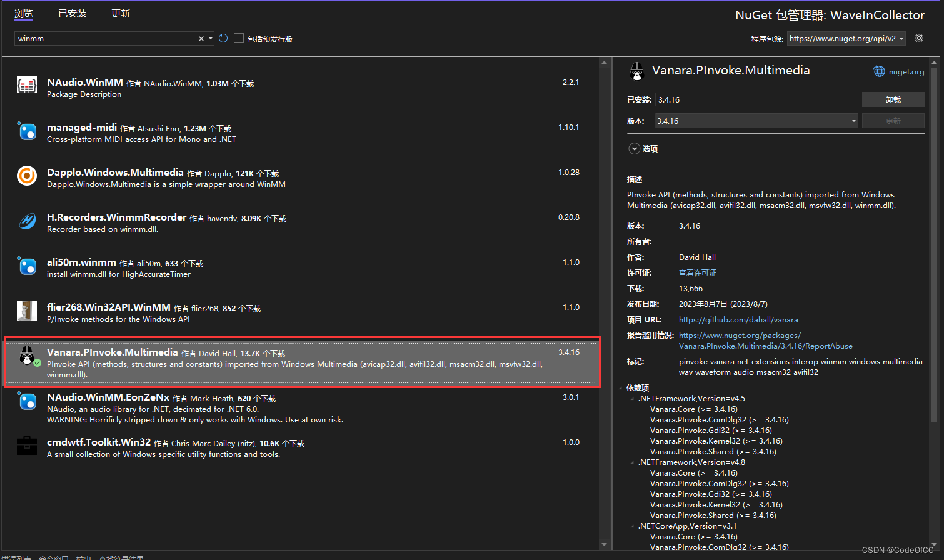Click the H.Recorders.WinmmRecorder package icon

pos(27,221)
